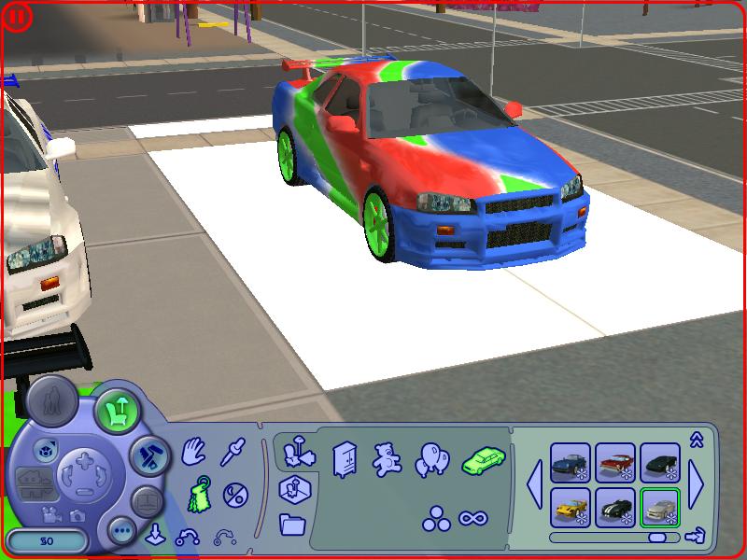
Task: Click the Undo arrow icon
Action: point(188,536)
